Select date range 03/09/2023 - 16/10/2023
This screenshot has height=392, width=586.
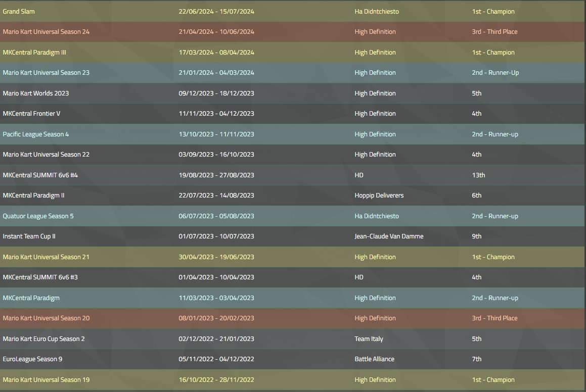click(x=216, y=155)
